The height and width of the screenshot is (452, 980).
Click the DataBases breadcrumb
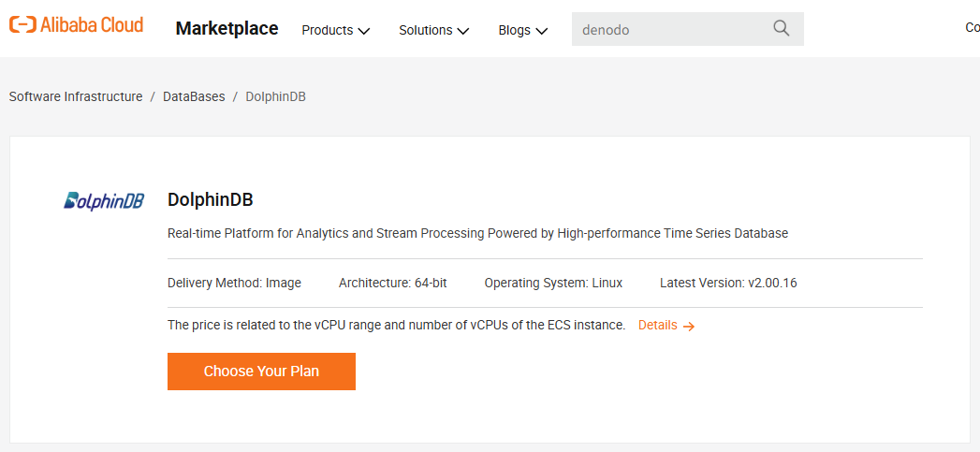tap(194, 97)
